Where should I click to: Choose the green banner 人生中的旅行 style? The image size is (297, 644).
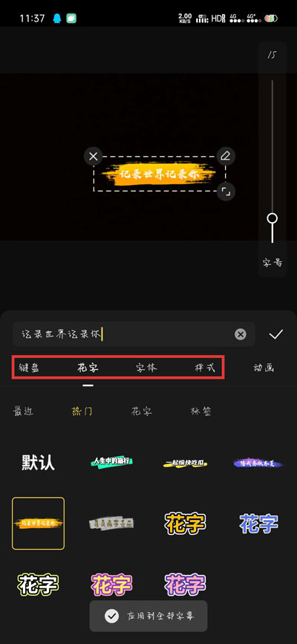[111, 462]
